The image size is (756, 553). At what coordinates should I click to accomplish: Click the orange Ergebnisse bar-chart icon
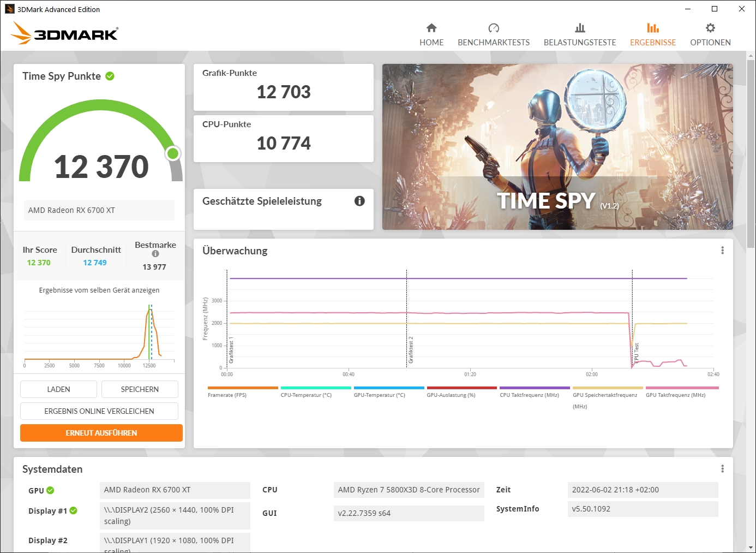(x=653, y=28)
